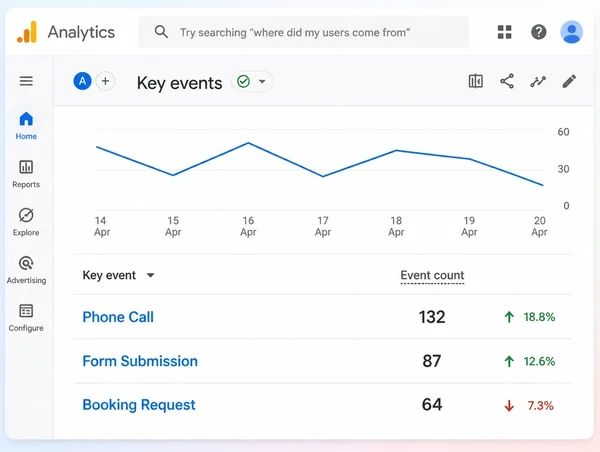Open the Google apps grid
The height and width of the screenshot is (452, 600).
click(504, 32)
